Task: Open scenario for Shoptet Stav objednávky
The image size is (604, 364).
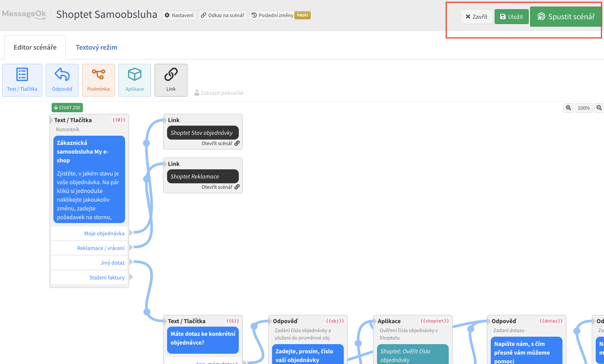Action: [x=220, y=143]
